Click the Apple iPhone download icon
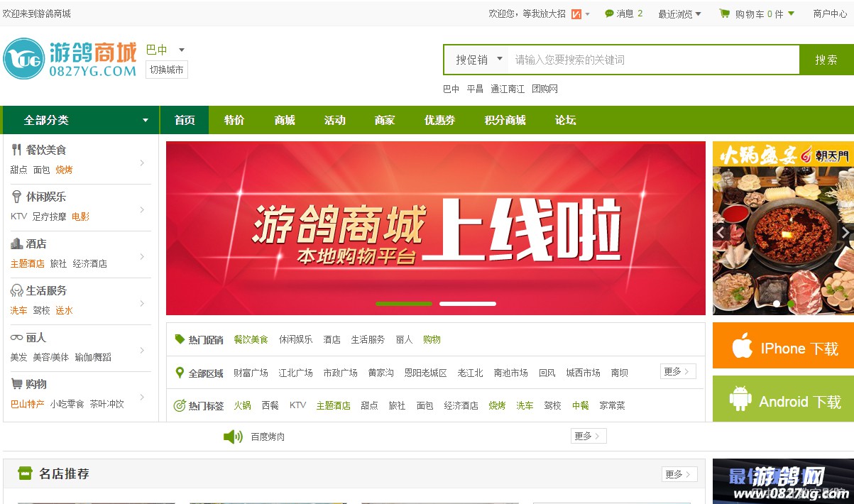The width and height of the screenshot is (854, 504). (742, 347)
